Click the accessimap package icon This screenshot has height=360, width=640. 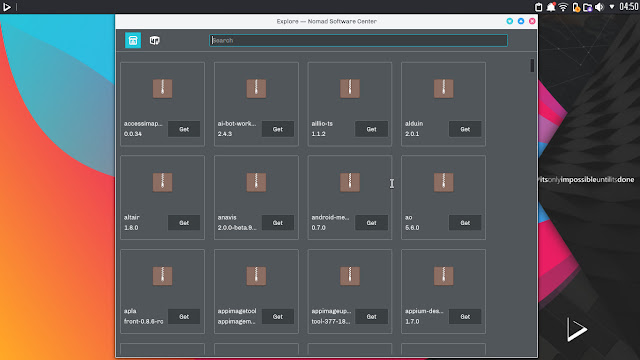(162, 89)
